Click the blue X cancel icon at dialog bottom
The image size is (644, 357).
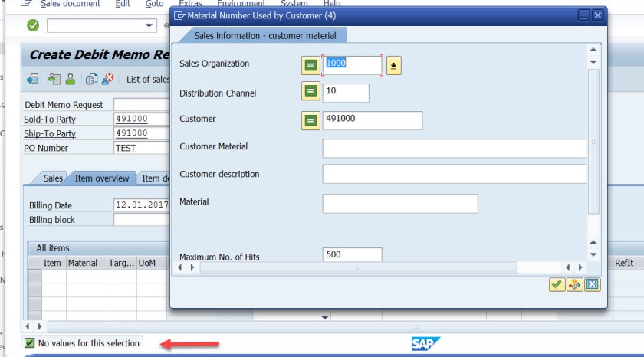click(592, 284)
